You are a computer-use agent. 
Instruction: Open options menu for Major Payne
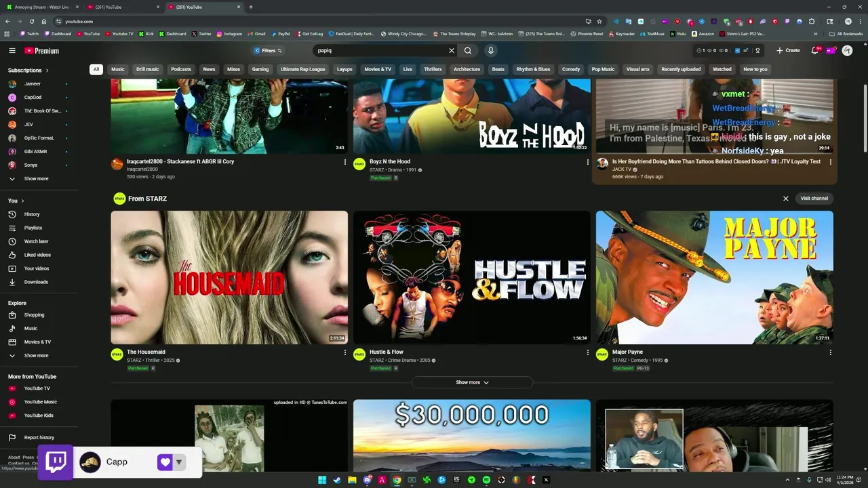point(831,352)
